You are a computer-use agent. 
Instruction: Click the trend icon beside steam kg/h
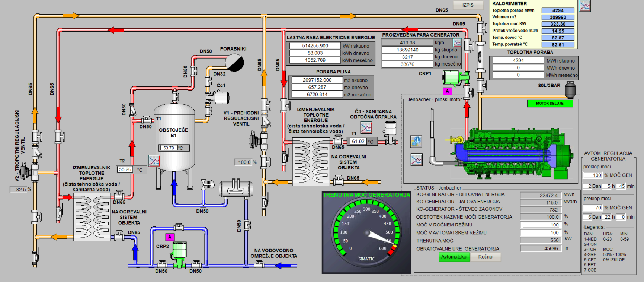[457, 43]
